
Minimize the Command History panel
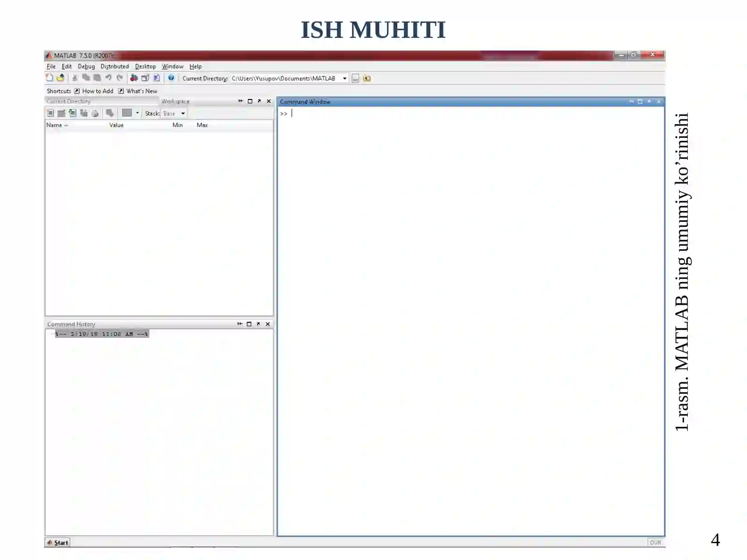240,324
